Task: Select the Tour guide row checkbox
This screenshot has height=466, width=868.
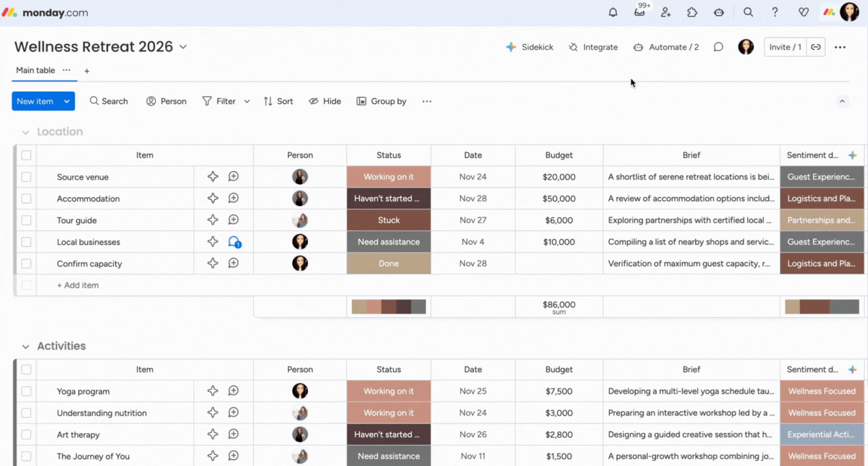Action: [x=27, y=221]
